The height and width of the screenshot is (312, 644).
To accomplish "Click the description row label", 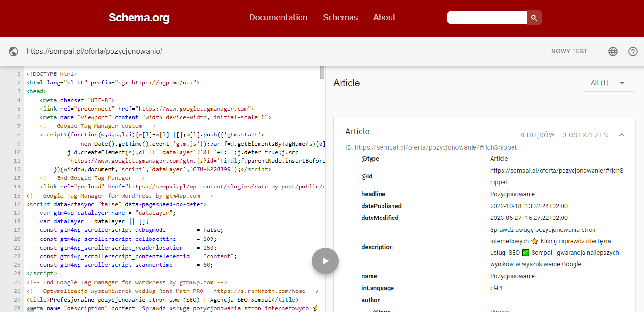I will [377, 247].
